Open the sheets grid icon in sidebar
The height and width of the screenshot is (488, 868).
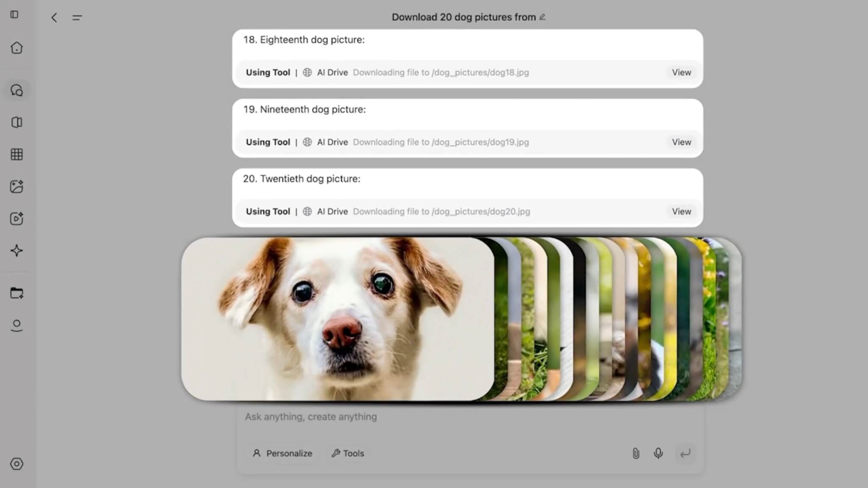point(17,155)
